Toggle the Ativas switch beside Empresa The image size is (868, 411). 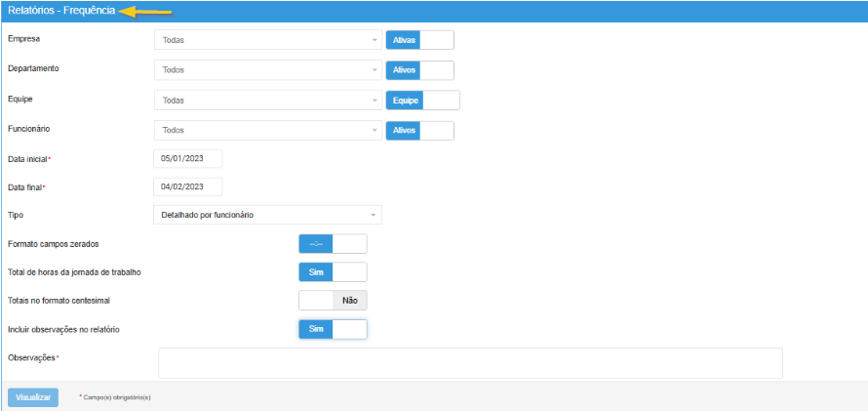pos(420,40)
